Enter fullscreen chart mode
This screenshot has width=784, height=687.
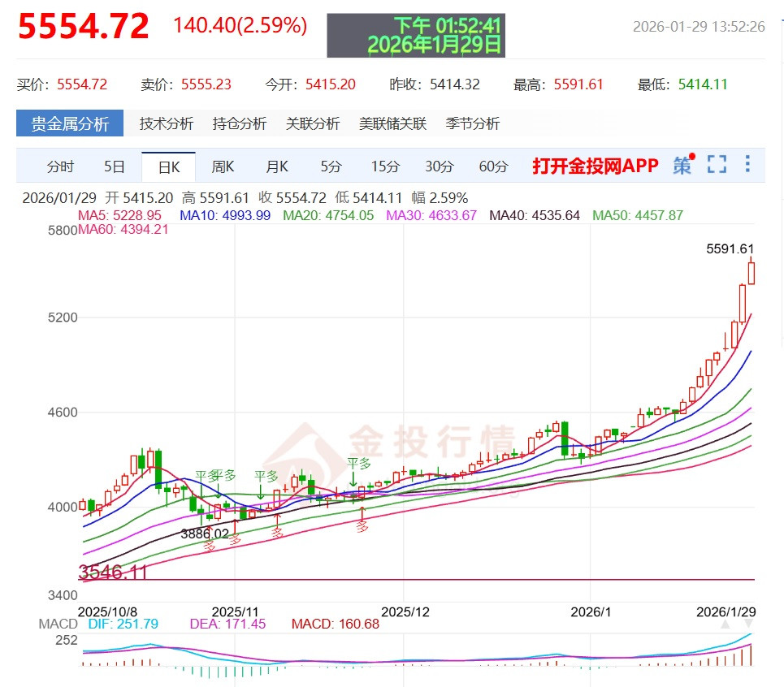(717, 166)
